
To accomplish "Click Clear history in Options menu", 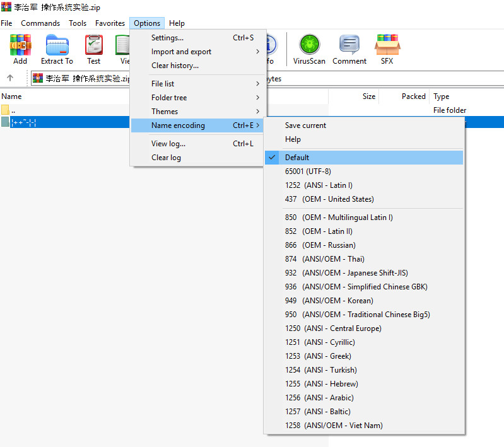I will pyautogui.click(x=175, y=66).
